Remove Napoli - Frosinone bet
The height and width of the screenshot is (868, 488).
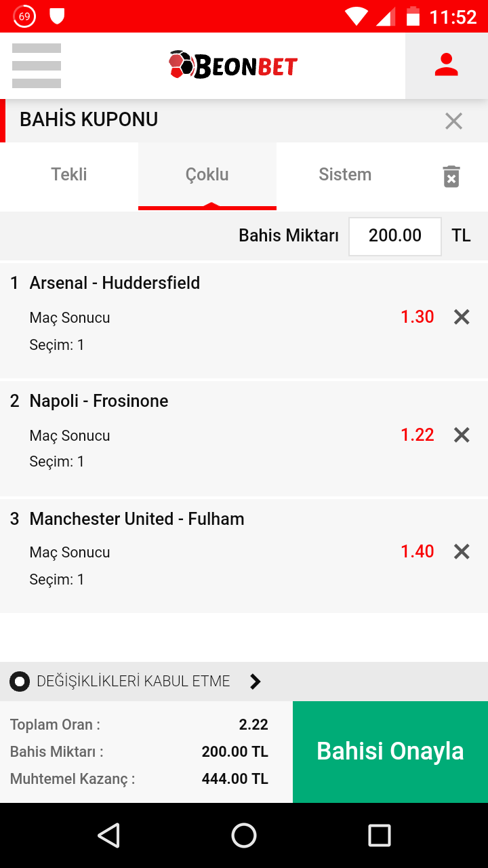click(x=462, y=435)
